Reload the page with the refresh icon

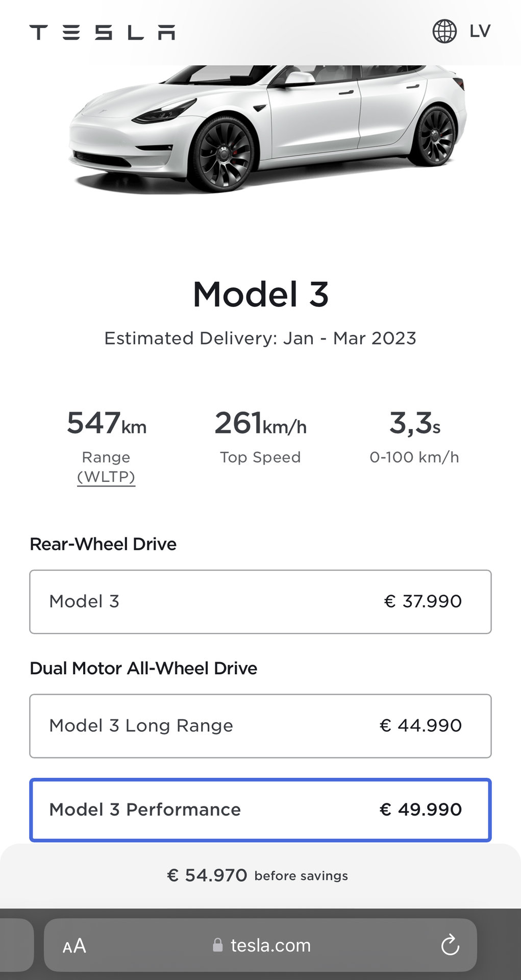450,945
